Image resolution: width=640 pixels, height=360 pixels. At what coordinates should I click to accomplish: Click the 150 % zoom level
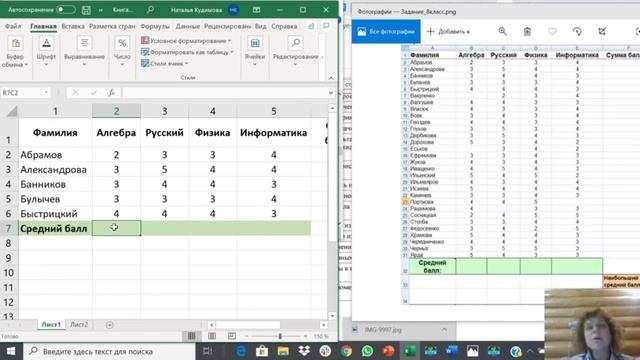(321, 336)
